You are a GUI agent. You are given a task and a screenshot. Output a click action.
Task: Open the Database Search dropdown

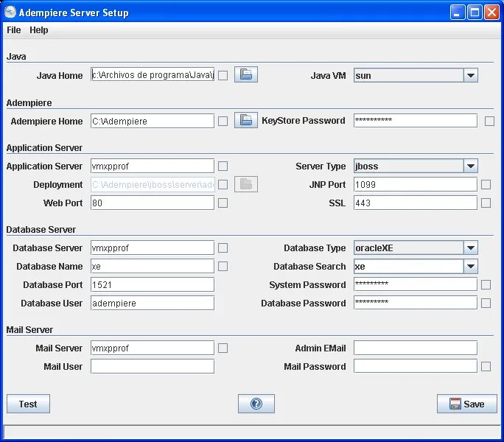click(x=471, y=266)
